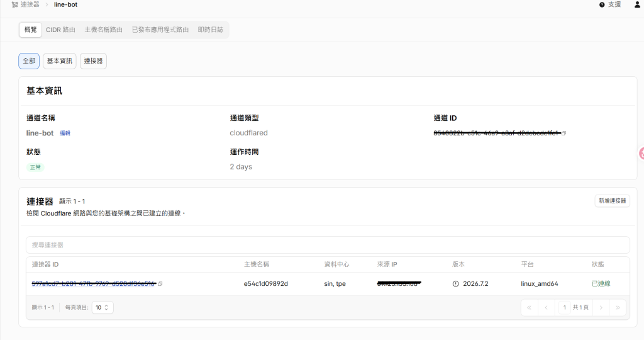Select the 基本資訊 filter button
This screenshot has height=340, width=644.
(x=60, y=61)
